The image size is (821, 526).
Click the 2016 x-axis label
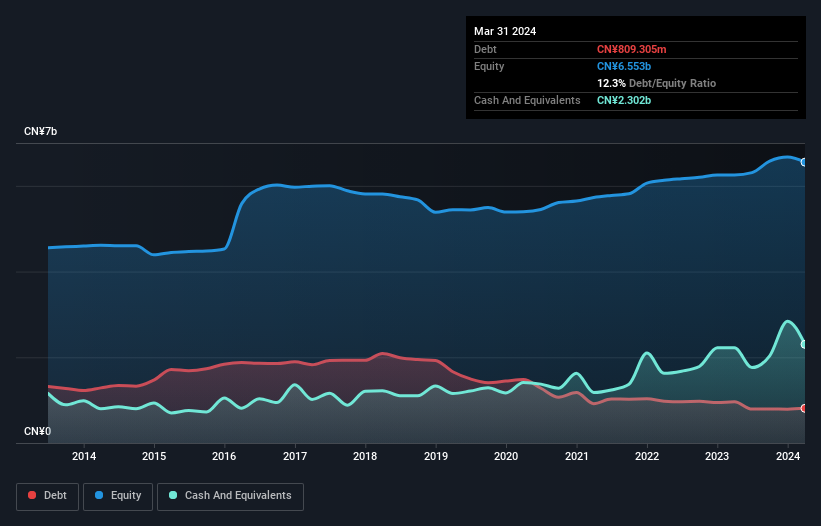[x=224, y=456]
